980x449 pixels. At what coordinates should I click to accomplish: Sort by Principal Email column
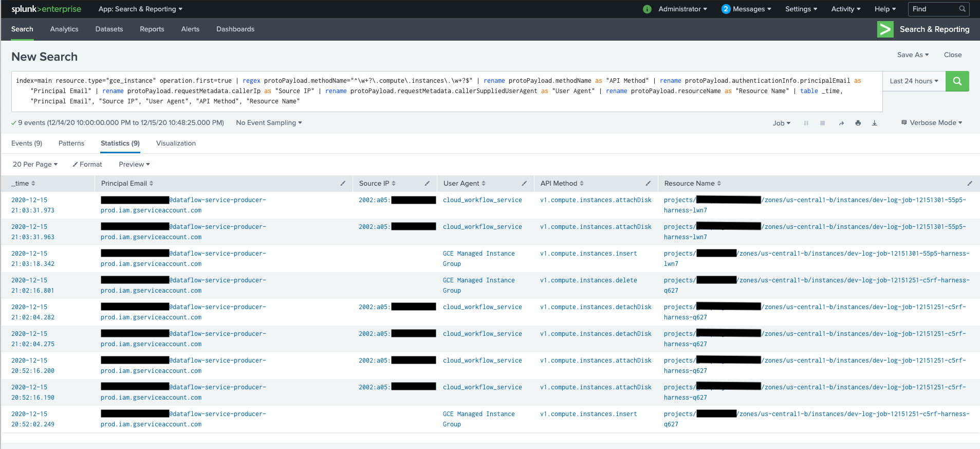tap(127, 184)
